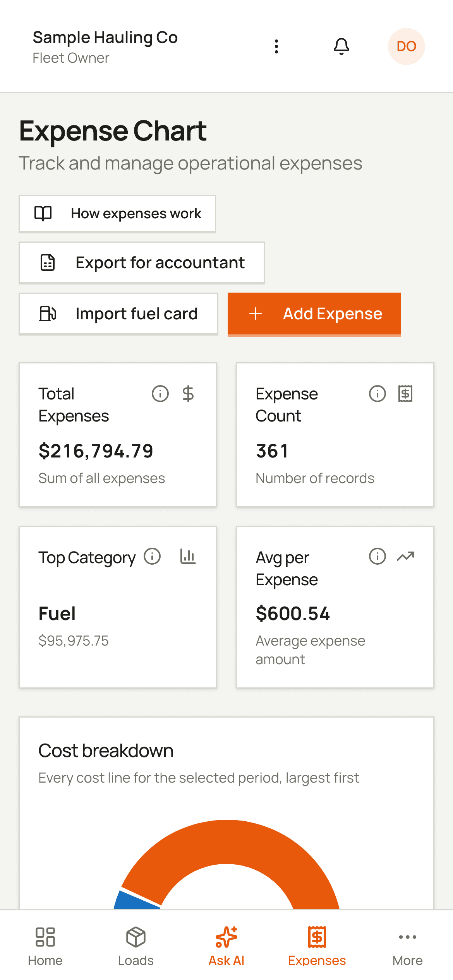Show info for Total Expenses
Viewport: 453px width, 980px height.
[x=160, y=394]
